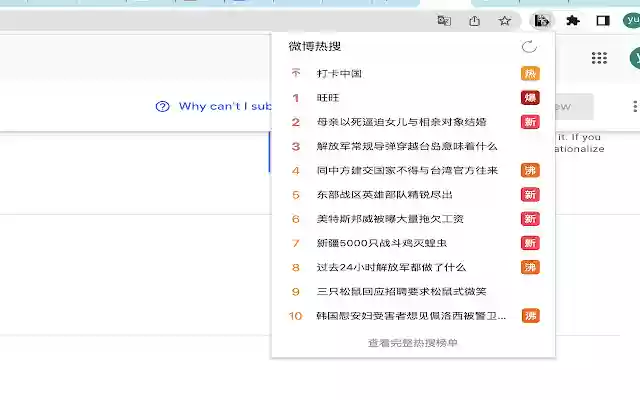Open pinned topic 打卡中国
This screenshot has width=640, height=400.
339,73
